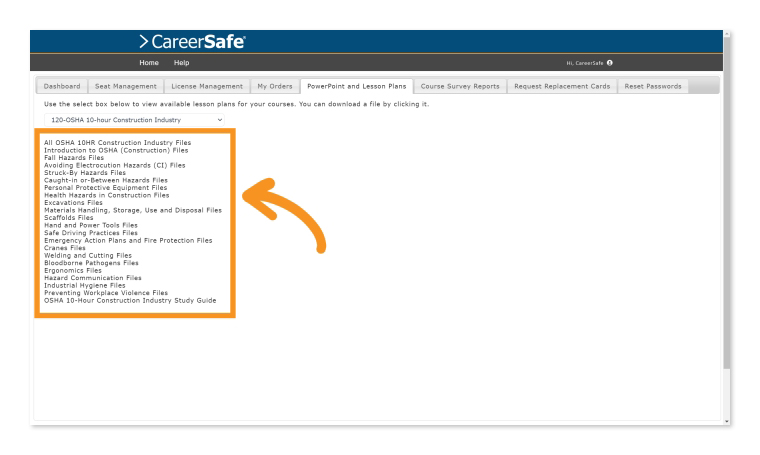Open the License Management tab
The image size is (760, 455).
(x=207, y=86)
